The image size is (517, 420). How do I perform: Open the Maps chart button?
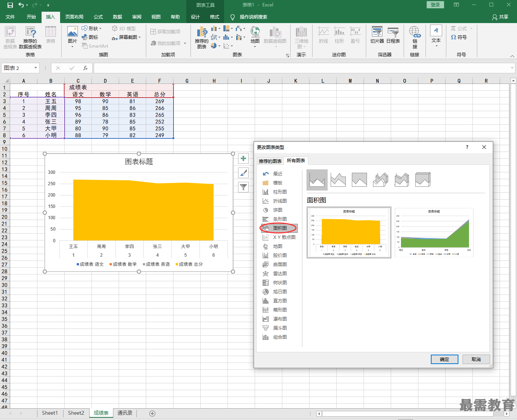point(255,37)
